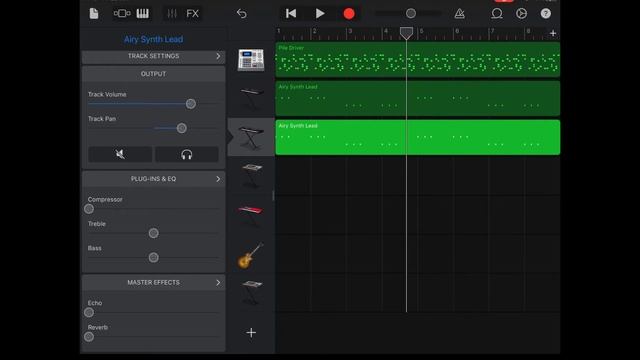This screenshot has height=360, width=640.
Task: Open the help question mark
Action: pyautogui.click(x=546, y=13)
